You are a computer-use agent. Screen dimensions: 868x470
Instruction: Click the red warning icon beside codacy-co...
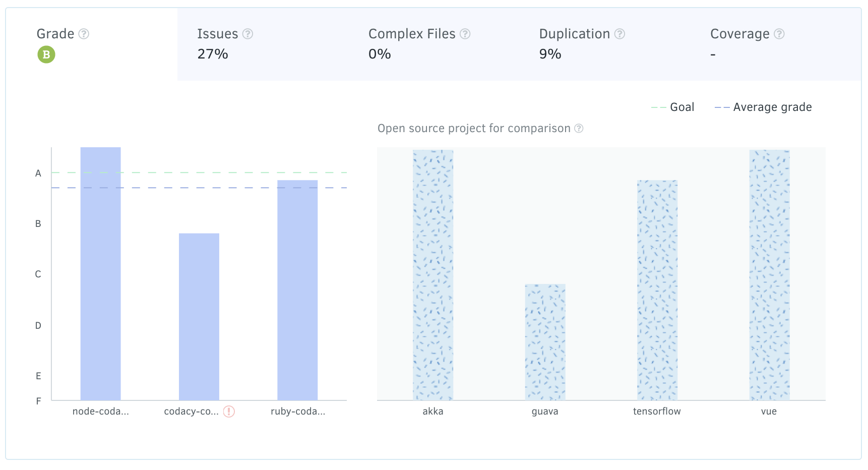(229, 412)
